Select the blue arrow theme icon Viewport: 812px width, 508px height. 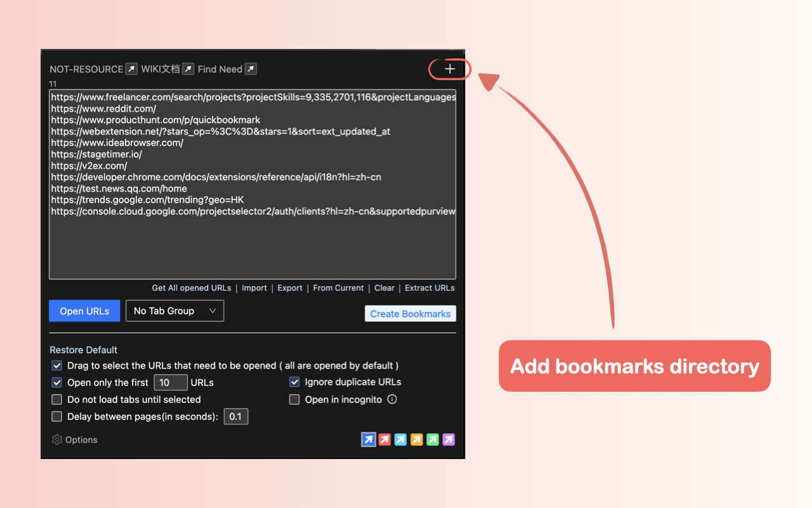369,439
